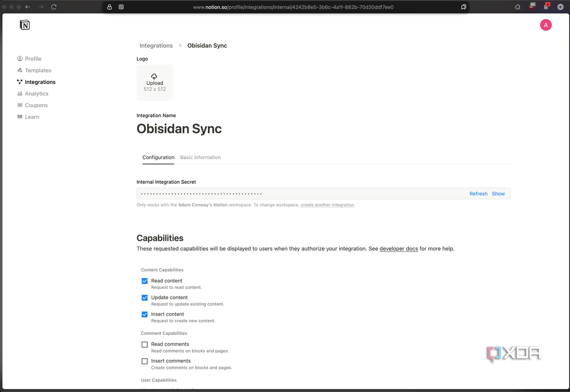Select Coupons in the sidebar
The image size is (570, 392).
click(x=36, y=105)
